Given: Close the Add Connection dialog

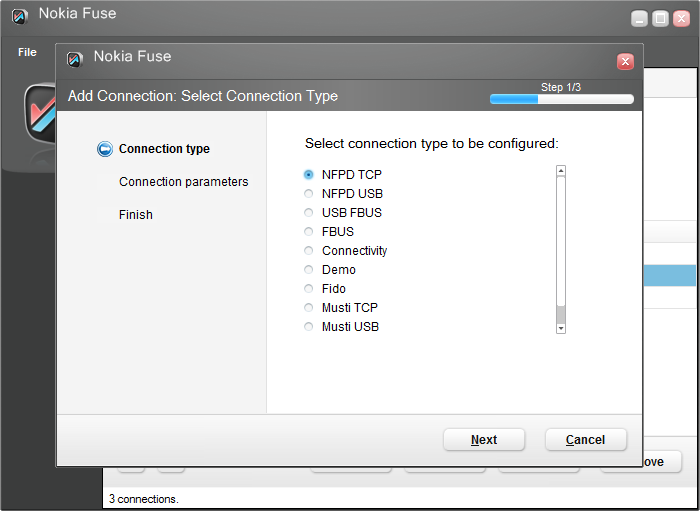Looking at the screenshot, I should 625,62.
